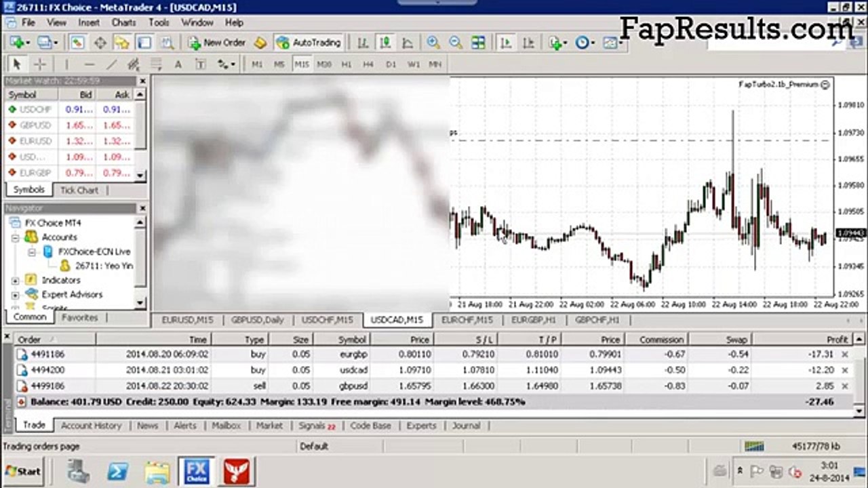Screen dimensions: 868x488
Task: Zoom in on the chart
Action: [433, 43]
